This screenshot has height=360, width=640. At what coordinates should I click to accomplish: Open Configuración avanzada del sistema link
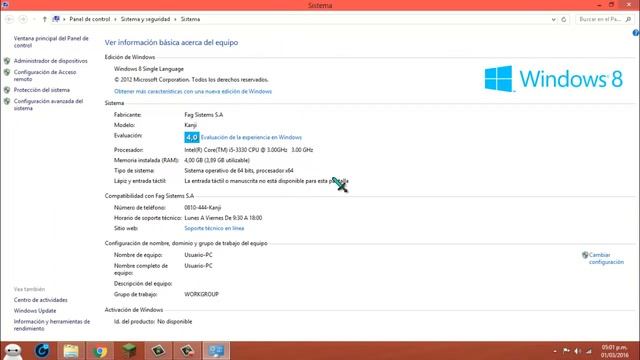click(48, 104)
